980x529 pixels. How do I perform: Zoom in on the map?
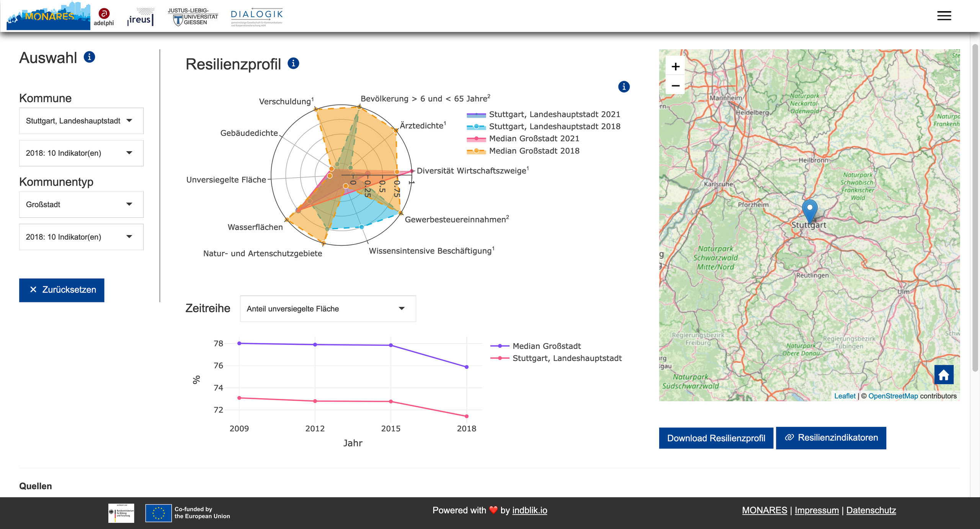[x=675, y=67]
